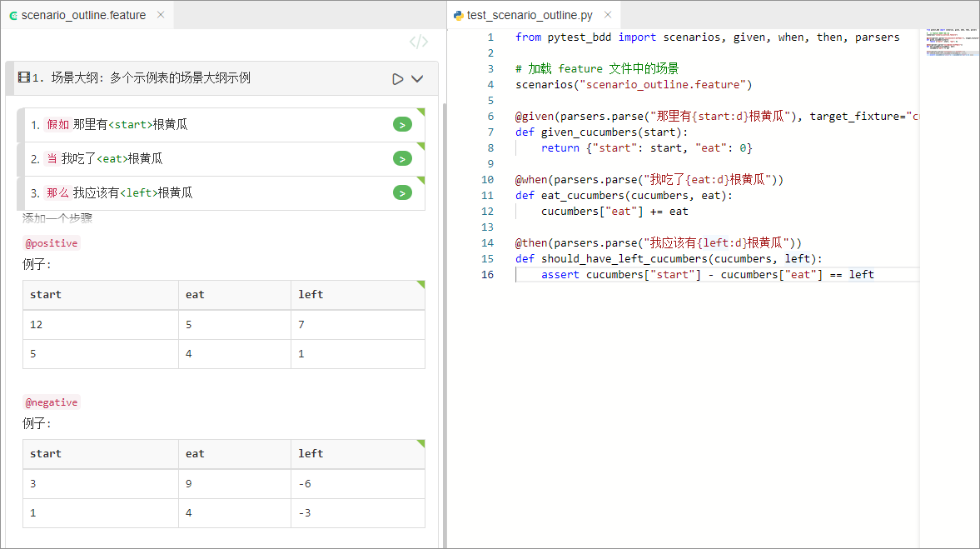Switch to source code view icon
The image size is (980, 549).
[x=419, y=42]
